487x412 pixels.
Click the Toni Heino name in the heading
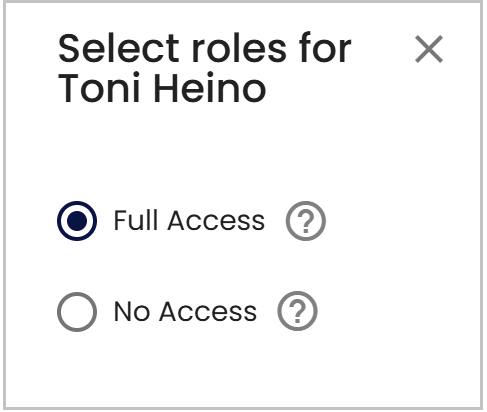tap(162, 88)
